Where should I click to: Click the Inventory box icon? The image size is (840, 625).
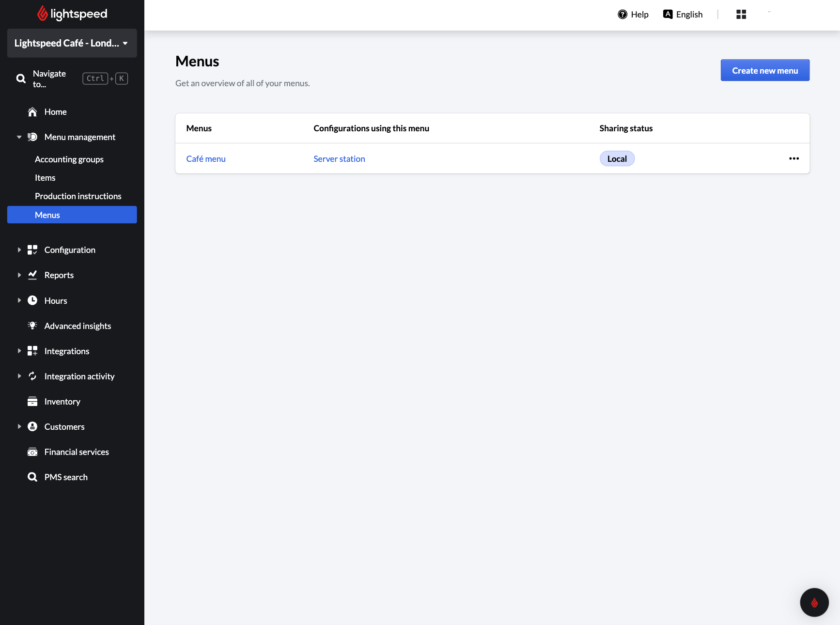(32, 402)
